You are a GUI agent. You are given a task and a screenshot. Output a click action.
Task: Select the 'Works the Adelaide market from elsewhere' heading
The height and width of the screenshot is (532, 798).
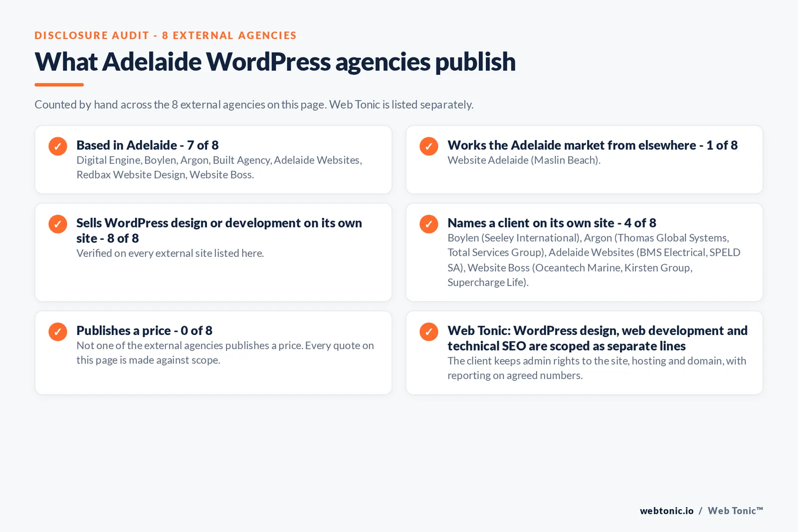593,145
